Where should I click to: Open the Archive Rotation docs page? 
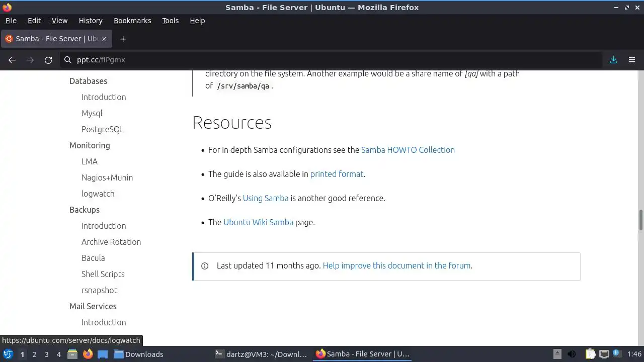[x=111, y=242]
